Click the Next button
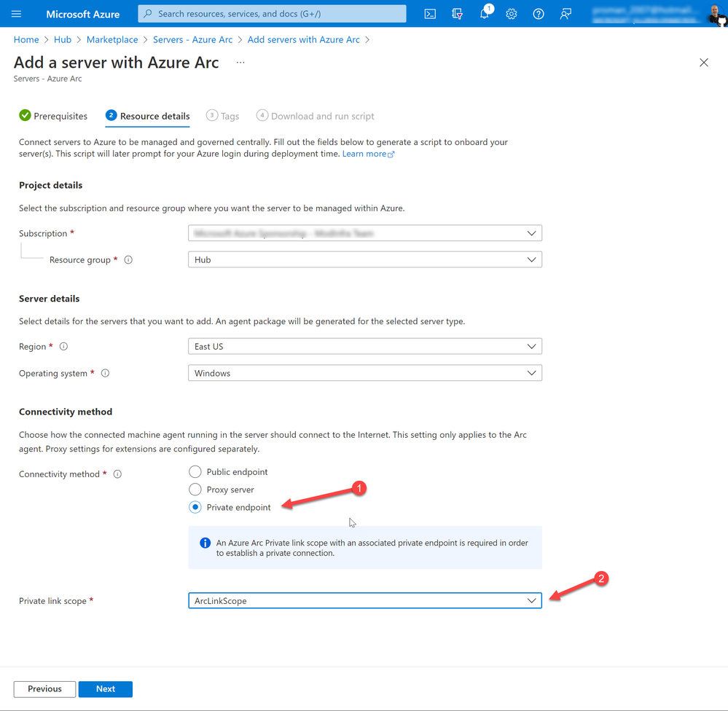 pos(106,689)
